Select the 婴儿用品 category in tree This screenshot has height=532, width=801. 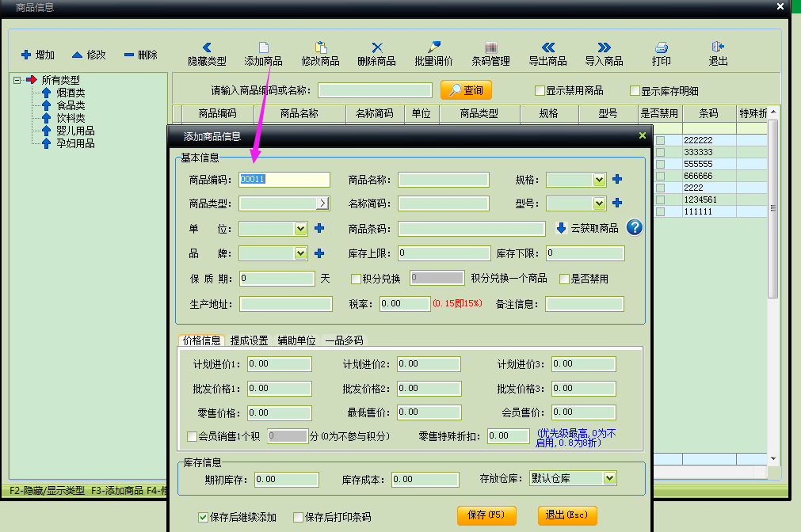(75, 131)
